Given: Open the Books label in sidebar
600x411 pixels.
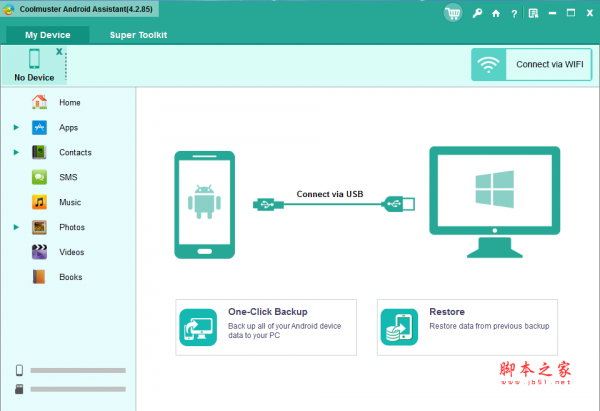Looking at the screenshot, I should pyautogui.click(x=71, y=277).
